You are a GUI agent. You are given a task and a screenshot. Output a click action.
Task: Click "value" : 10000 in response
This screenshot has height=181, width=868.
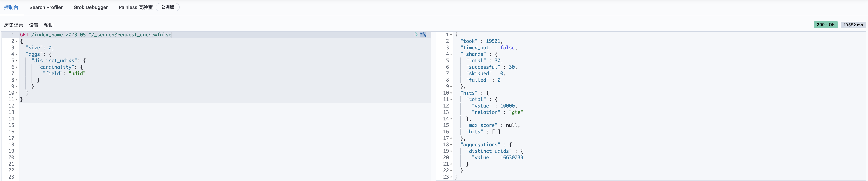pyautogui.click(x=494, y=106)
